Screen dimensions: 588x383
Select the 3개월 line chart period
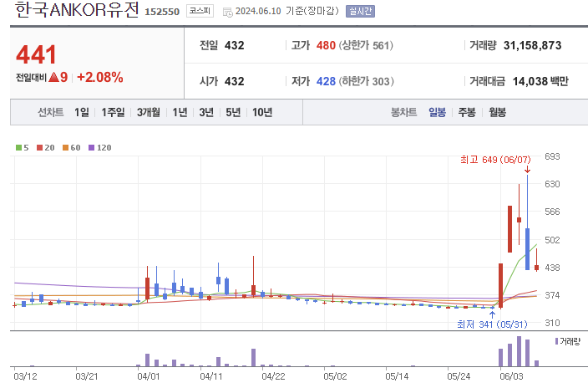pyautogui.click(x=149, y=112)
